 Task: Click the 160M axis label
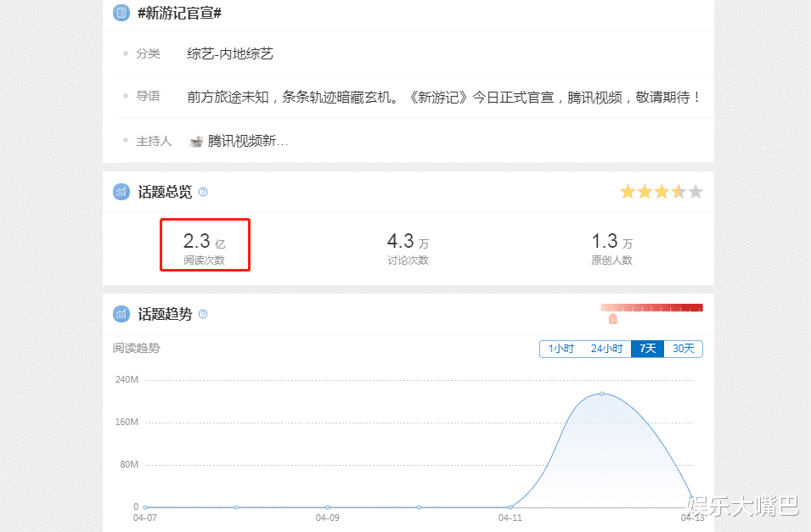click(127, 423)
